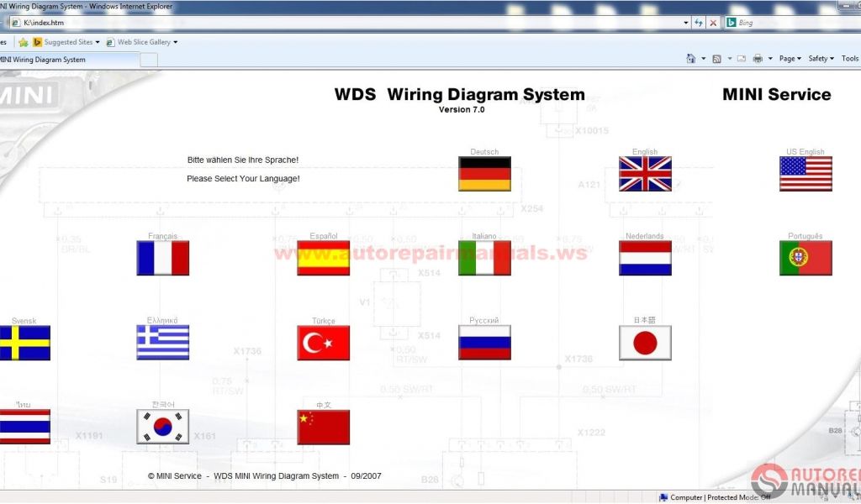Choose the Chinese flag
The width and height of the screenshot is (861, 504).
(324, 427)
